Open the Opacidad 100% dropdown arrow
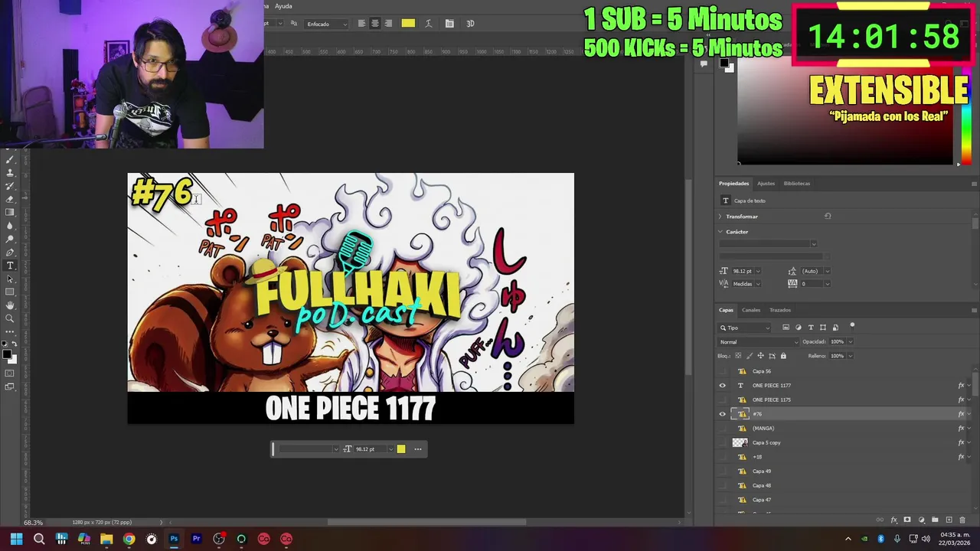 [850, 342]
